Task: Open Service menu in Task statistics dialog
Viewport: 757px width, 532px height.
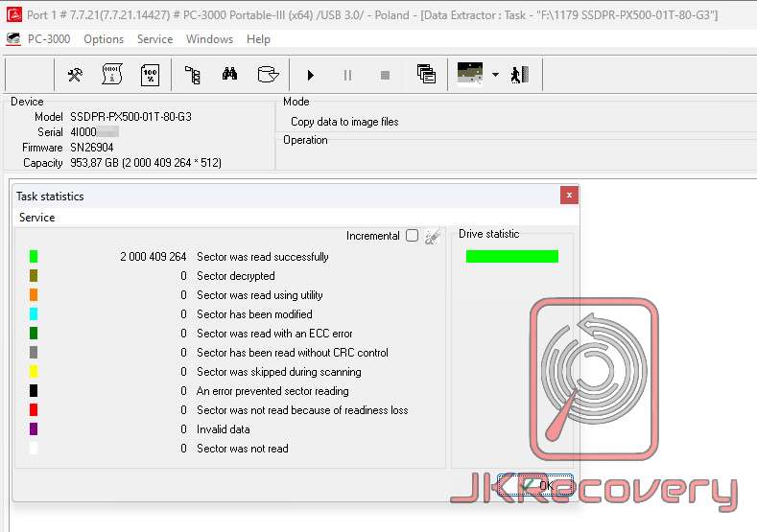Action: pyautogui.click(x=37, y=218)
